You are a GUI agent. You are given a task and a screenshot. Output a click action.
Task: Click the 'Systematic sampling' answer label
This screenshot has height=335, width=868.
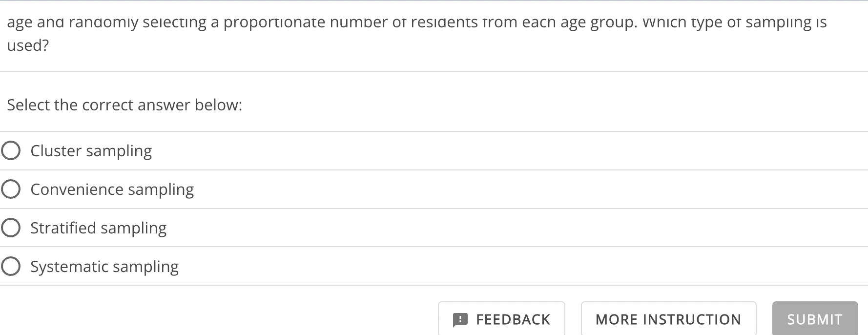click(104, 267)
